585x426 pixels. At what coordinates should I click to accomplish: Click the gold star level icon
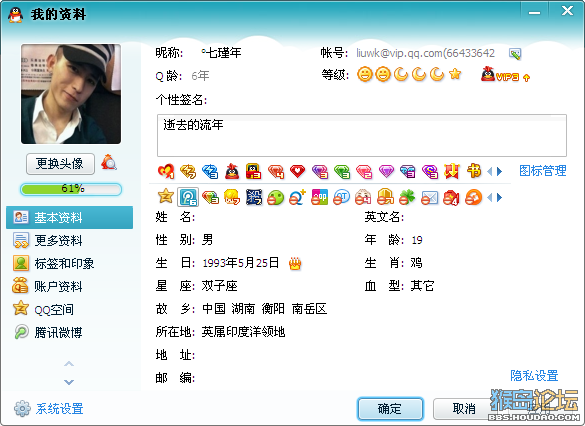coord(455,74)
